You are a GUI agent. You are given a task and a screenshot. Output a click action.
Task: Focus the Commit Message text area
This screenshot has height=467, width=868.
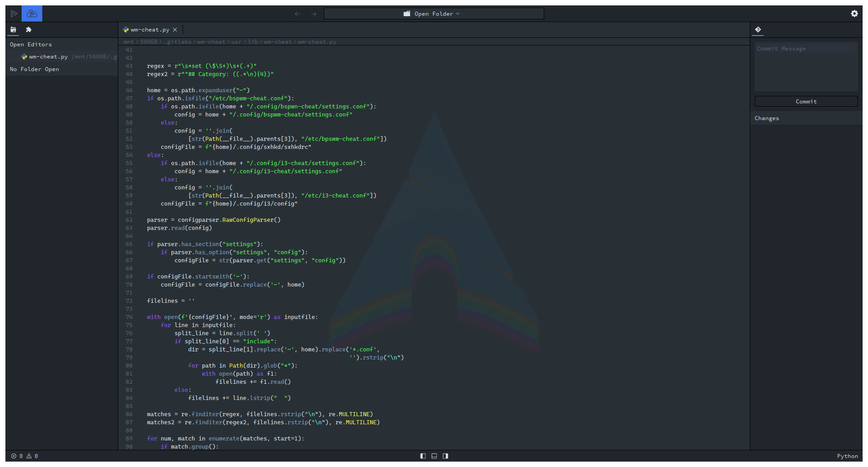pos(806,67)
